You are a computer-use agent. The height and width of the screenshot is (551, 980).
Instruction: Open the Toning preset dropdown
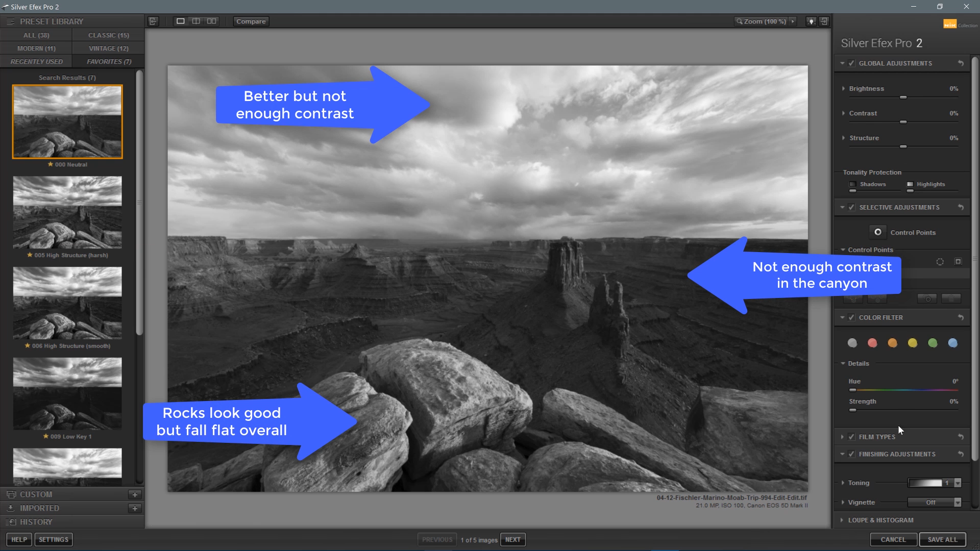click(x=958, y=483)
